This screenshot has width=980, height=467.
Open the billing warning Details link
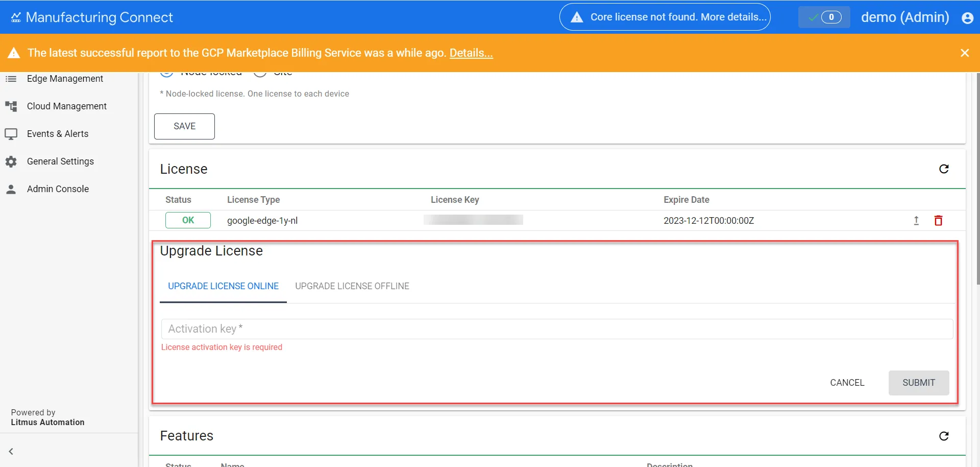pos(471,53)
